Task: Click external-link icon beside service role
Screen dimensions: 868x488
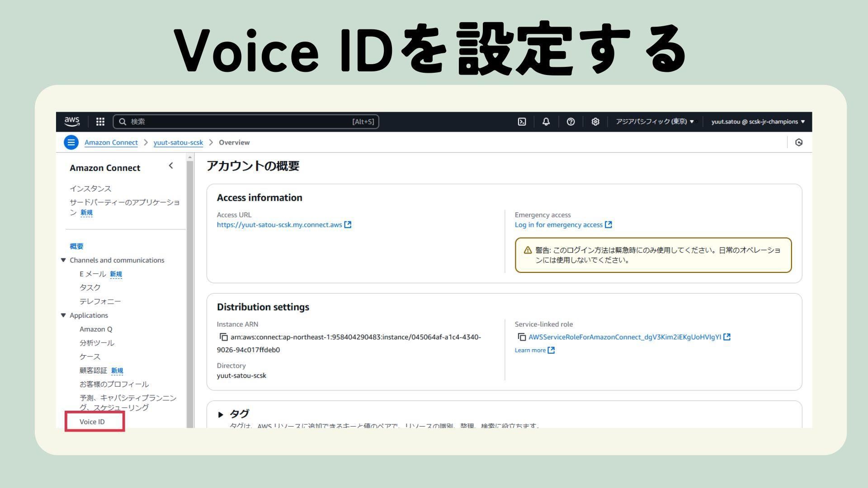Action: click(727, 337)
